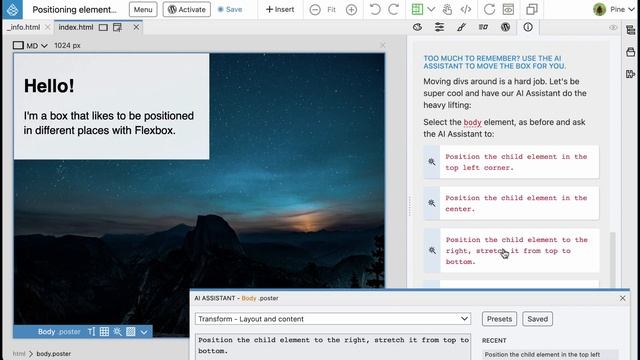Toggle the green grid helper icon
This screenshot has height=360, width=640.
pyautogui.click(x=417, y=9)
